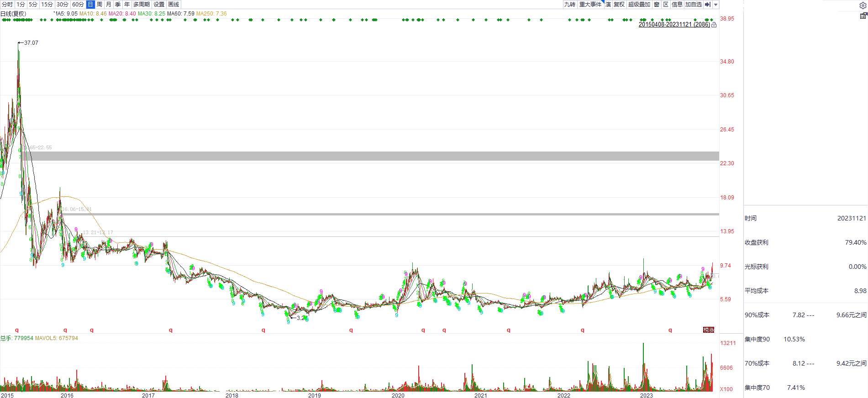The height and width of the screenshot is (398, 868).
Task: Click the 收盘获利 value 79.40%
Action: point(856,242)
